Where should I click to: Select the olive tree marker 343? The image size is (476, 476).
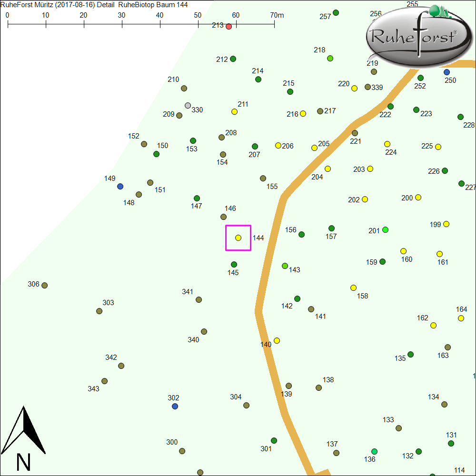(x=105, y=381)
